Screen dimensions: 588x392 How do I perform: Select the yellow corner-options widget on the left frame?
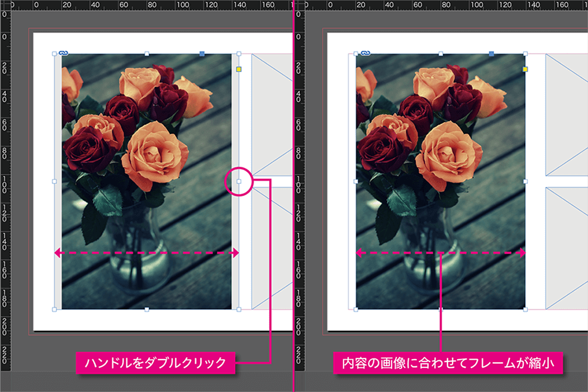(238, 69)
